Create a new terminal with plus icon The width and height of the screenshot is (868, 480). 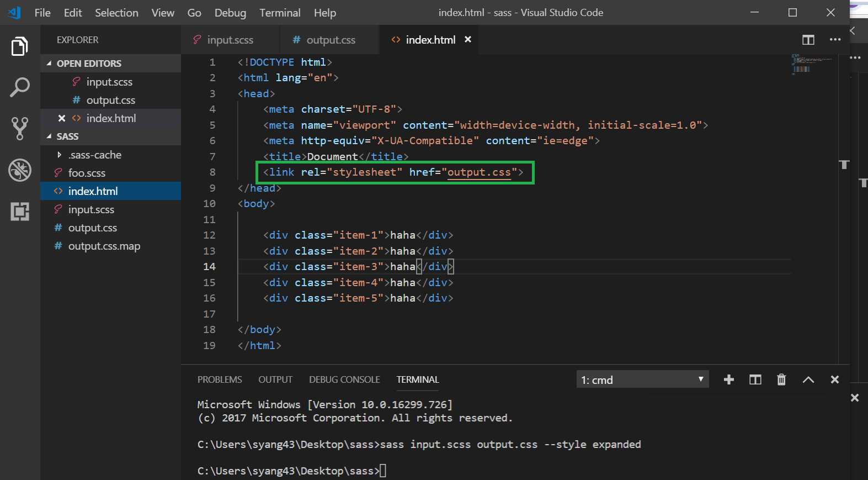[729, 379]
